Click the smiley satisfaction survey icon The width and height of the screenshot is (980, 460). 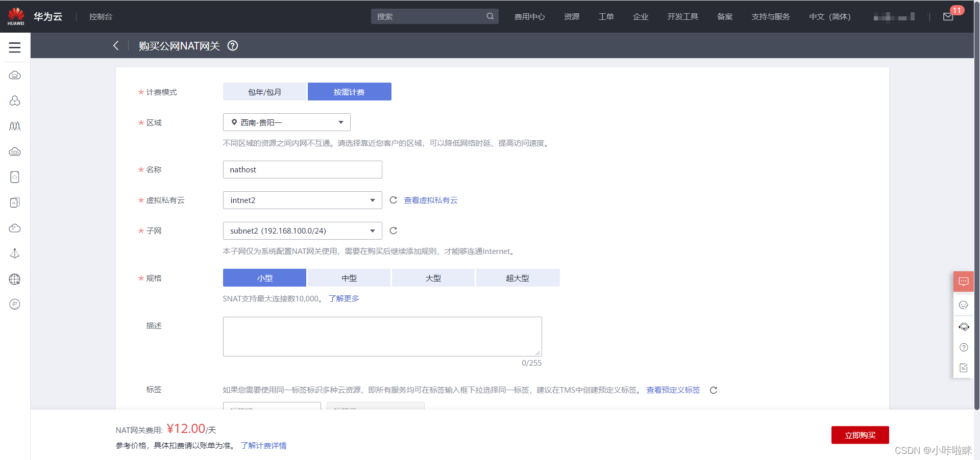pos(964,305)
